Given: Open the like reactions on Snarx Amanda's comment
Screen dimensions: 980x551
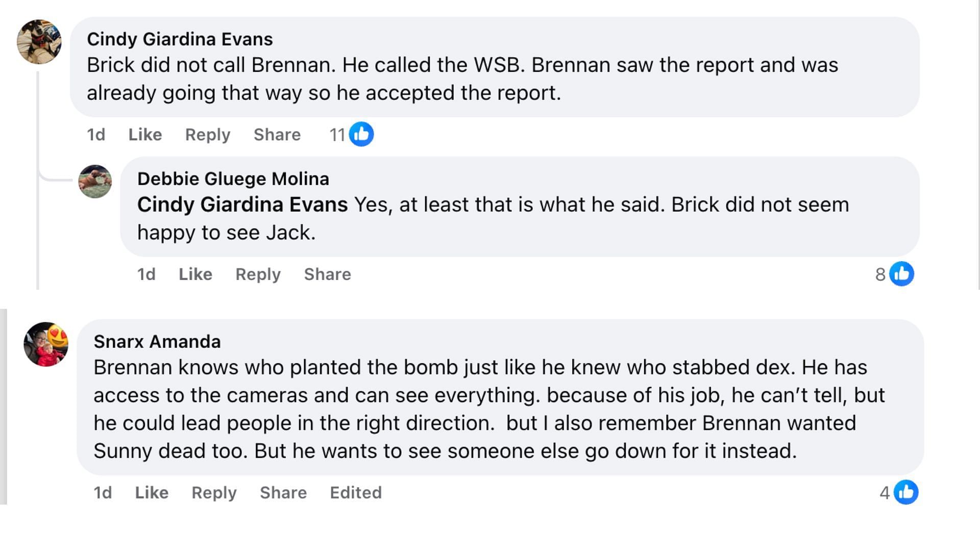Looking at the screenshot, I should point(899,492).
